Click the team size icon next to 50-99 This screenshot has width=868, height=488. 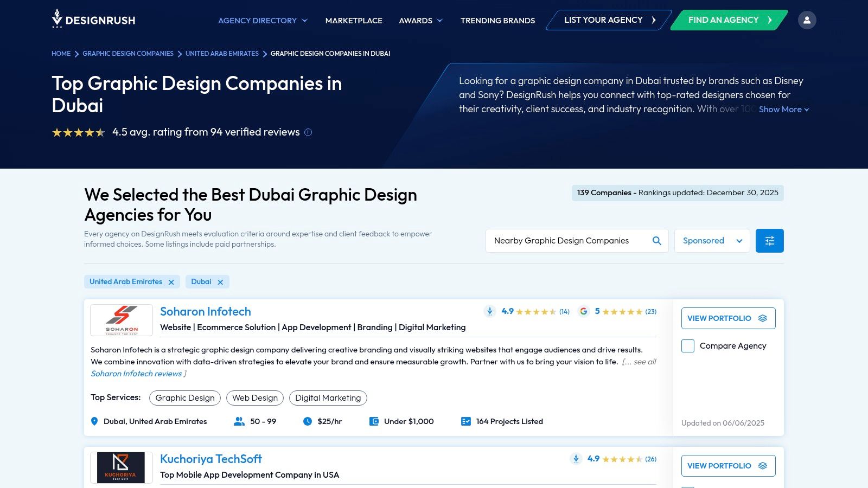pyautogui.click(x=239, y=421)
